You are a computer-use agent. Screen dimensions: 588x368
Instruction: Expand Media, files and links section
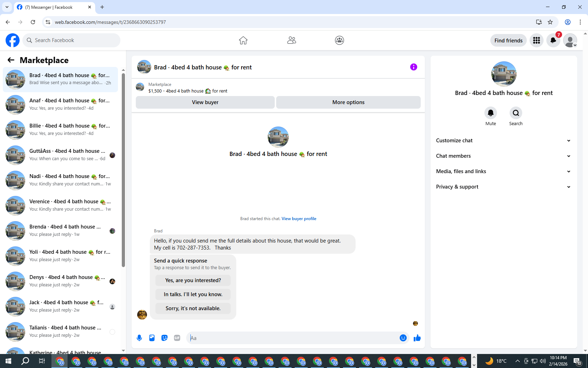click(x=504, y=171)
